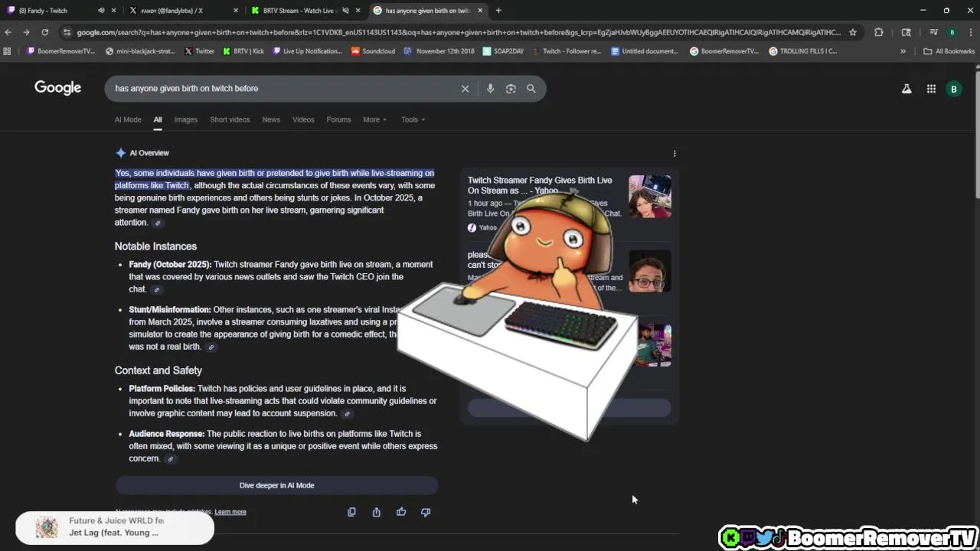Expand the More search filters dropdown
This screenshot has width=980, height=551.
pyautogui.click(x=374, y=119)
